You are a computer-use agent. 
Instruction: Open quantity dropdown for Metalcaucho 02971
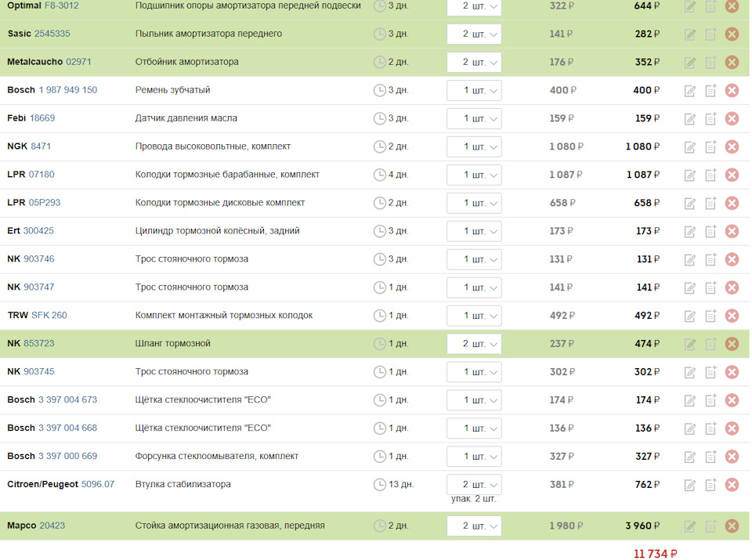pyautogui.click(x=474, y=63)
